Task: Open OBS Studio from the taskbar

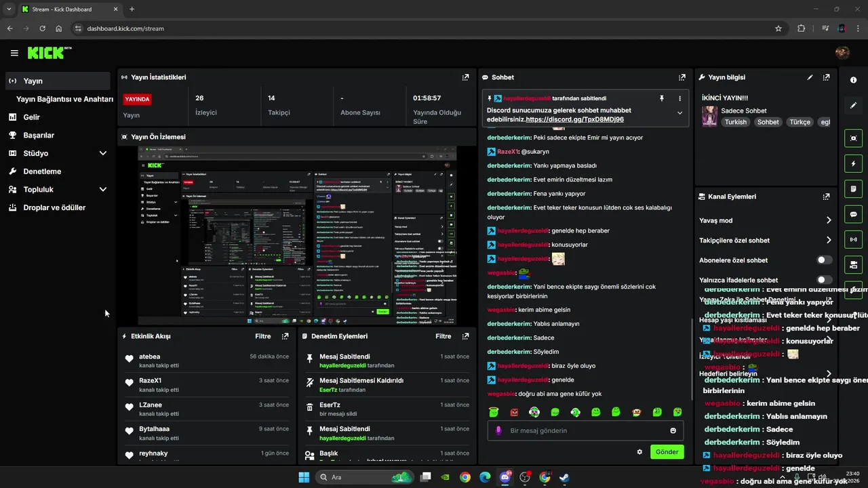Action: pyautogui.click(x=525, y=477)
